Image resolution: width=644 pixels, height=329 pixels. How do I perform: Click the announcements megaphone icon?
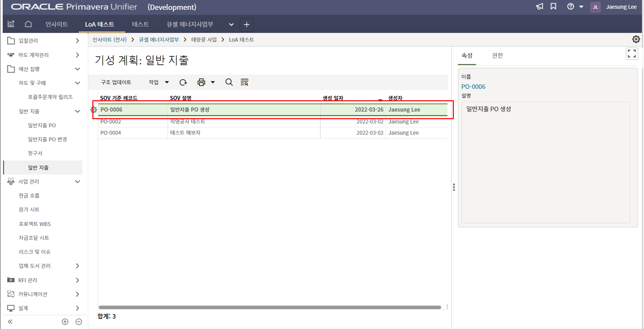539,7
